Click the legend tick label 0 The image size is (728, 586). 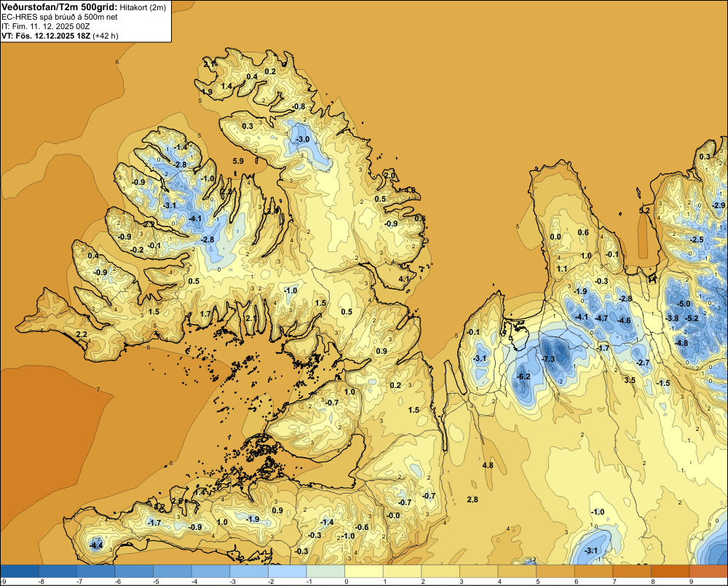point(347,582)
